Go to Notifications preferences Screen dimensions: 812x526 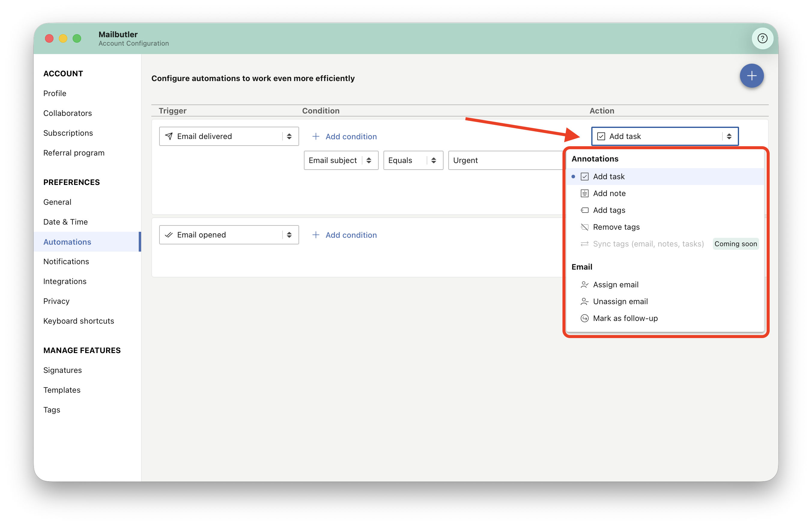[x=66, y=261]
